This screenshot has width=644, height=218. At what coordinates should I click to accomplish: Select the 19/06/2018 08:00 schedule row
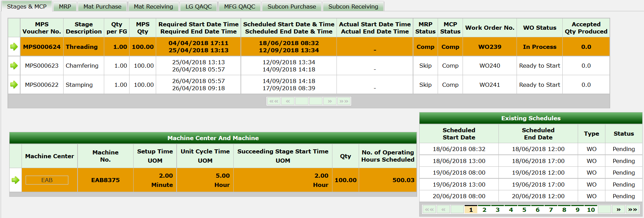point(459,173)
